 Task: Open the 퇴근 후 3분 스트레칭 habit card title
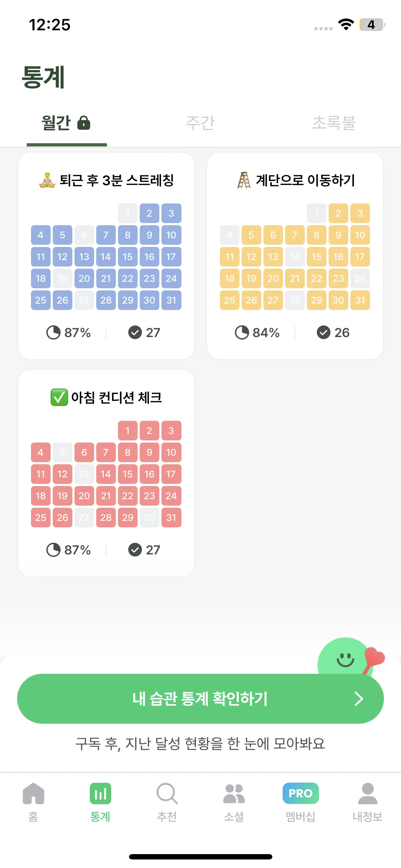[x=106, y=180]
